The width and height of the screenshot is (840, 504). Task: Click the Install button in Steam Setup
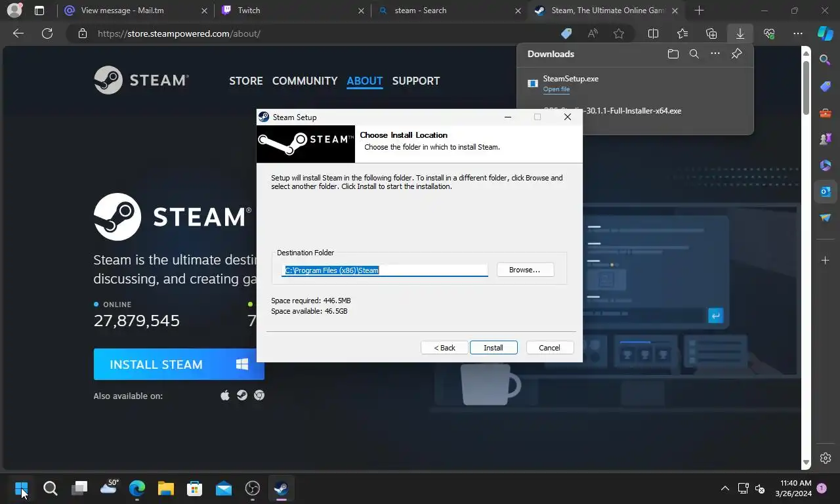tap(493, 348)
